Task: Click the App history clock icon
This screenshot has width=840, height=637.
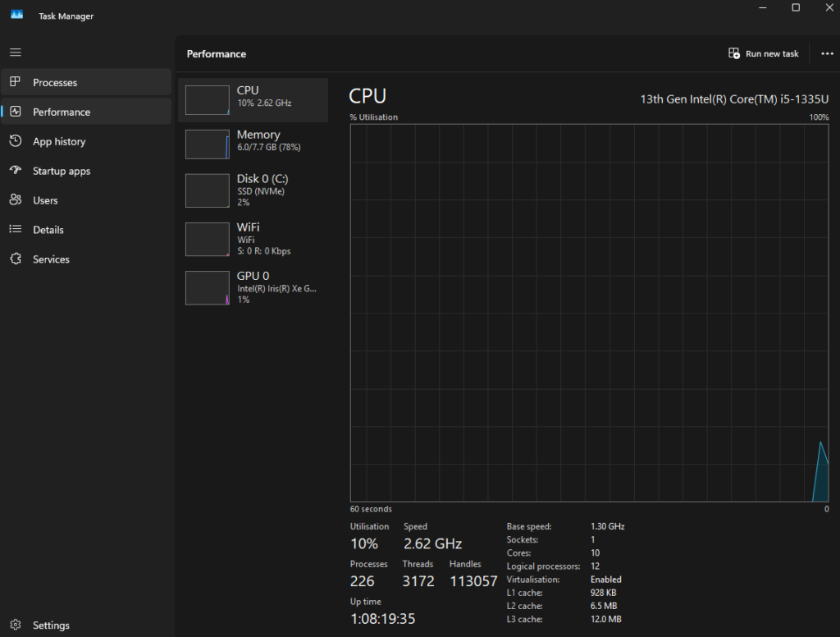Action: point(16,140)
